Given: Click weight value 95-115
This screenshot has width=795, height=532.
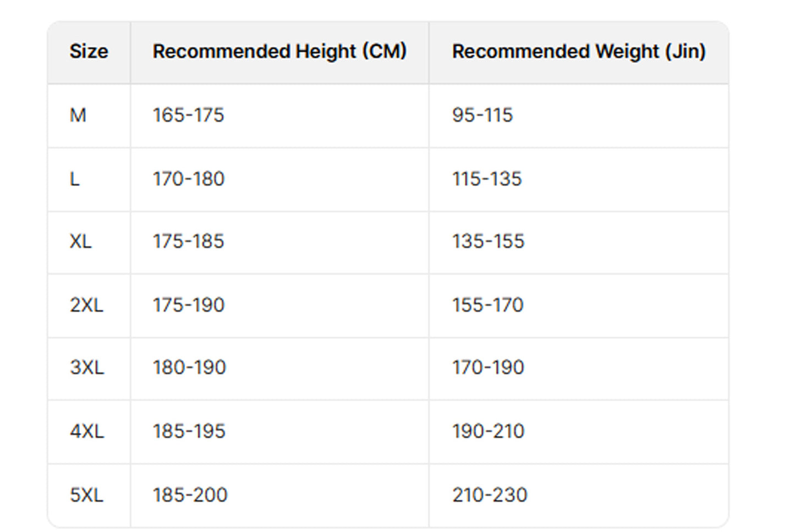Looking at the screenshot, I should (x=483, y=116).
